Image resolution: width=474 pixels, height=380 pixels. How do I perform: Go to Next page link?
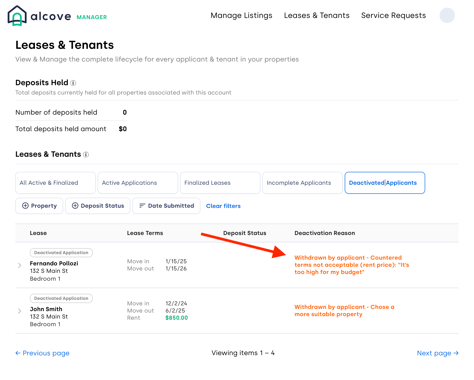pos(438,353)
